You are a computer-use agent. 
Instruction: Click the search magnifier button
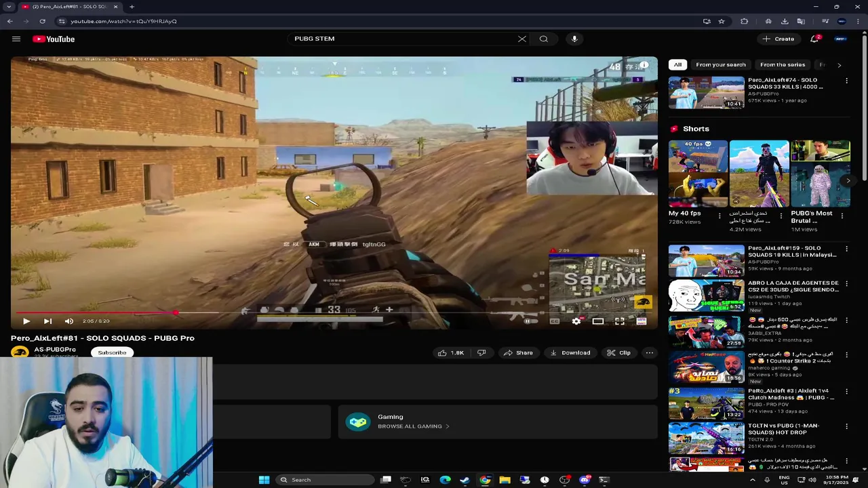543,39
